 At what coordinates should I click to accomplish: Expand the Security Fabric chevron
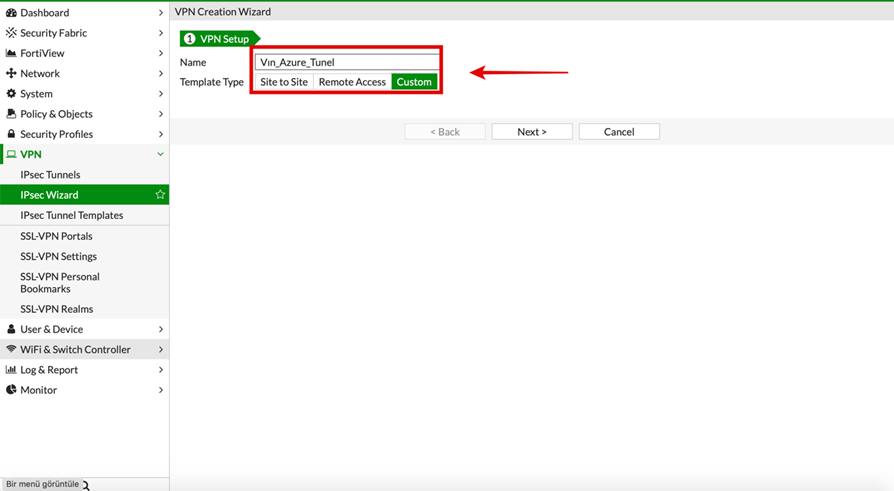[161, 33]
